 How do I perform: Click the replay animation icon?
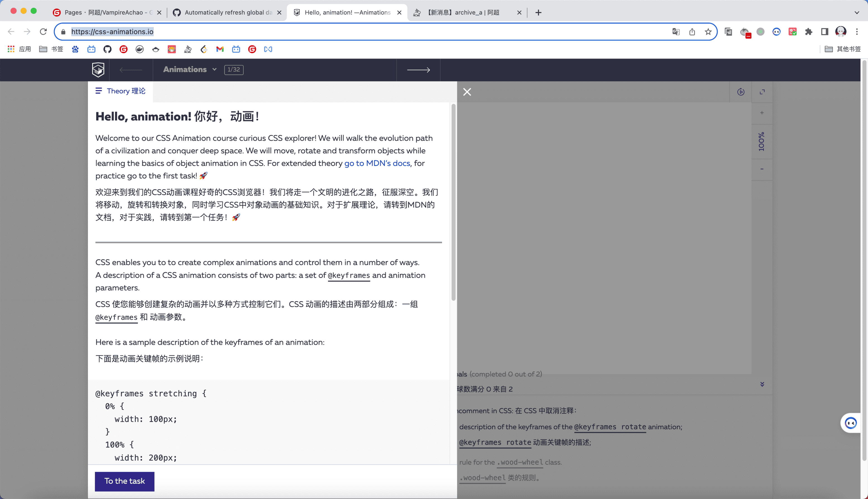741,92
